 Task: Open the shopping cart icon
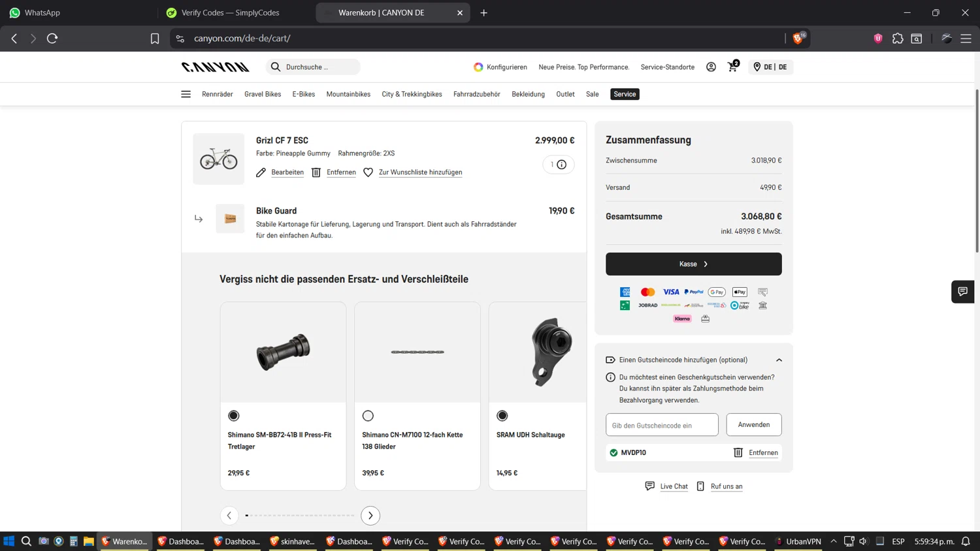733,67
